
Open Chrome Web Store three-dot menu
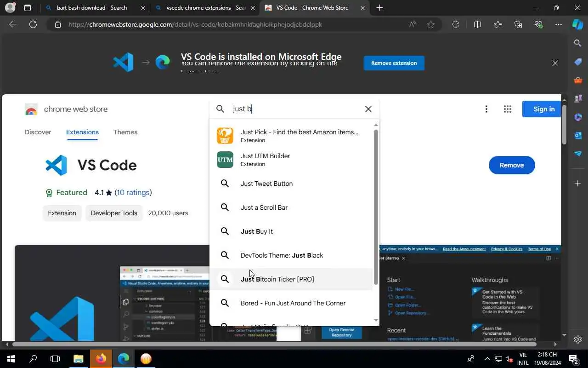[x=486, y=109]
